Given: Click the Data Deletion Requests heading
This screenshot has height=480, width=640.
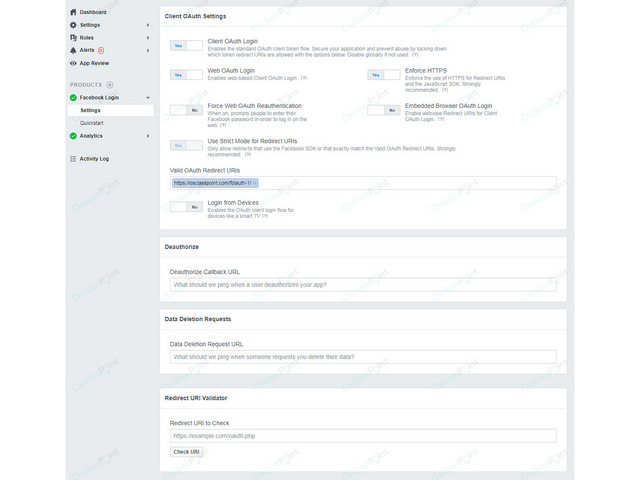Looking at the screenshot, I should coord(198,319).
